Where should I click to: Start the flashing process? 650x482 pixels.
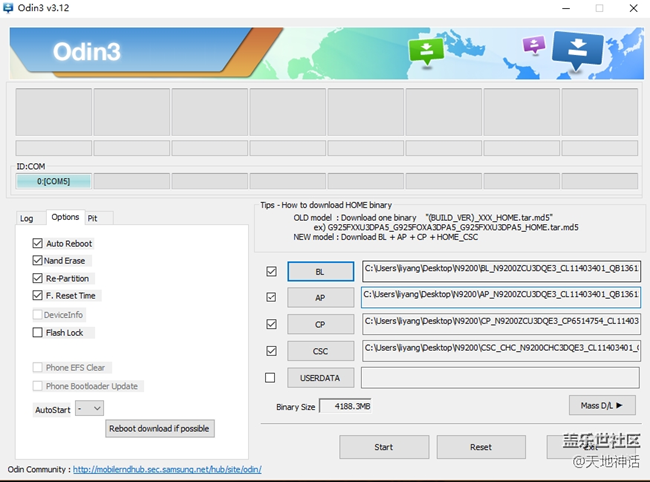point(384,447)
